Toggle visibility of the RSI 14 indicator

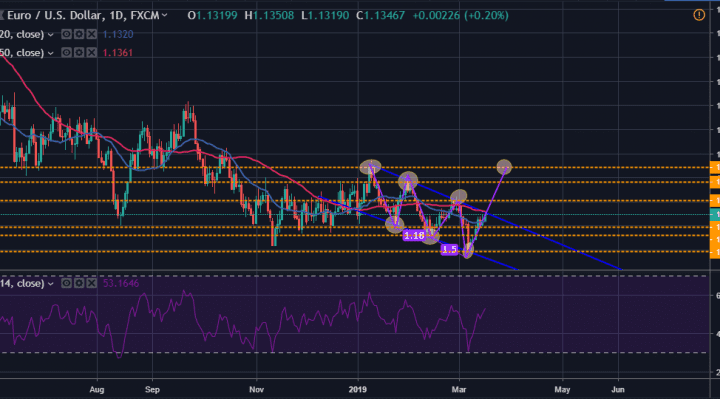click(x=67, y=283)
